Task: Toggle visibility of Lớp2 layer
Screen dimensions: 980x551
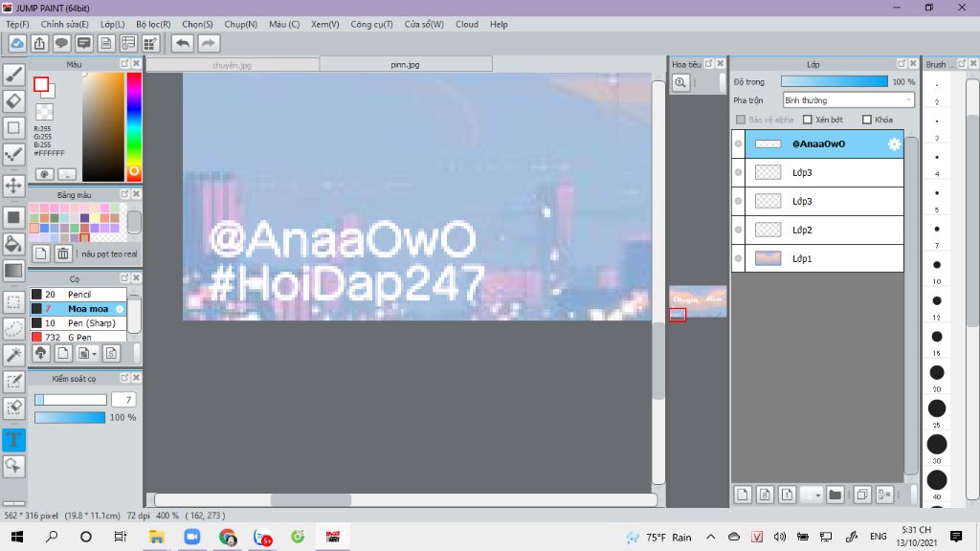Action: [738, 230]
